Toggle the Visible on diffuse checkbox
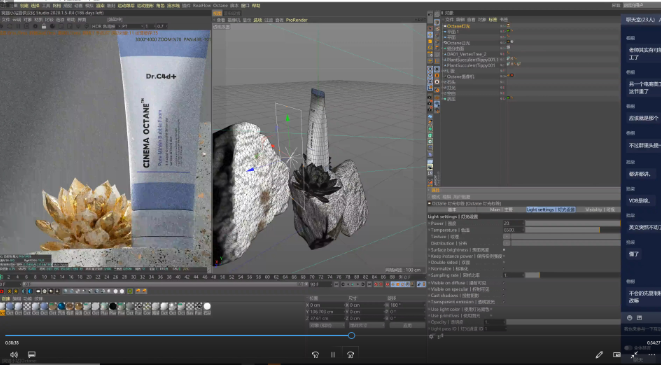 point(504,283)
